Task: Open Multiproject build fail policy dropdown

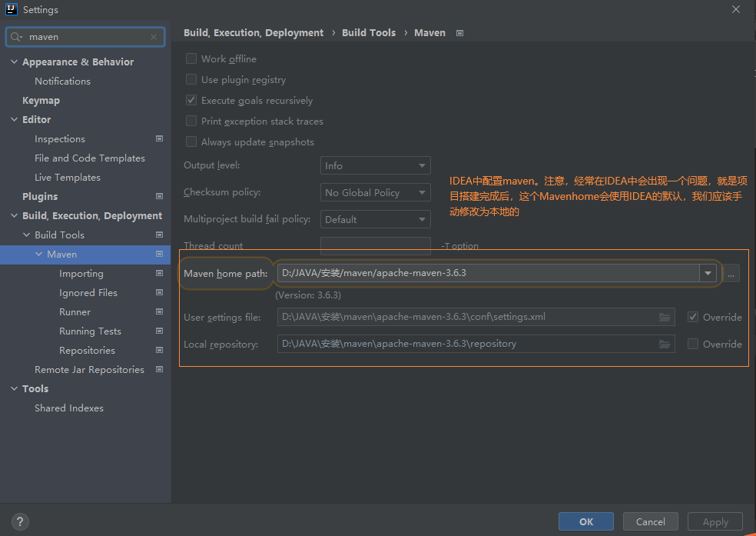Action: tap(375, 219)
